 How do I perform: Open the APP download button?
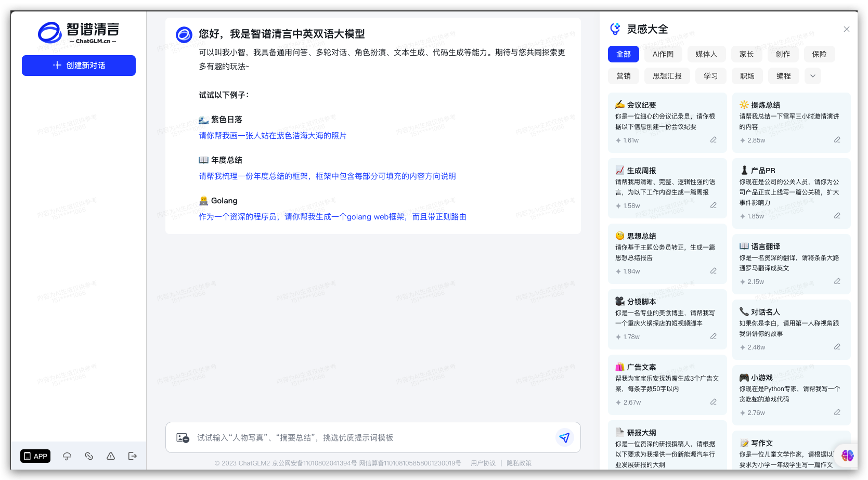pyautogui.click(x=35, y=456)
